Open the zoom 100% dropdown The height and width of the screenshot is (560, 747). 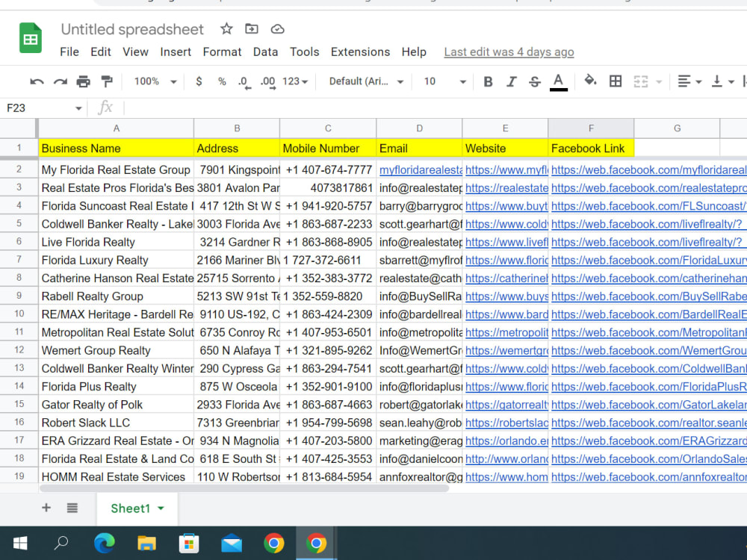pyautogui.click(x=155, y=81)
